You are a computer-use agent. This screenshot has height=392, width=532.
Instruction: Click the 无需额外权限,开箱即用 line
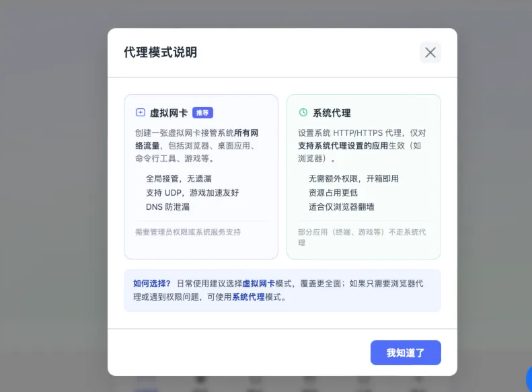pos(354,179)
